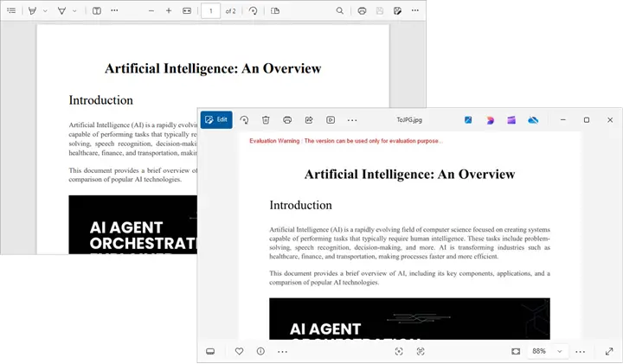Add image to favorites with heart icon

click(239, 351)
